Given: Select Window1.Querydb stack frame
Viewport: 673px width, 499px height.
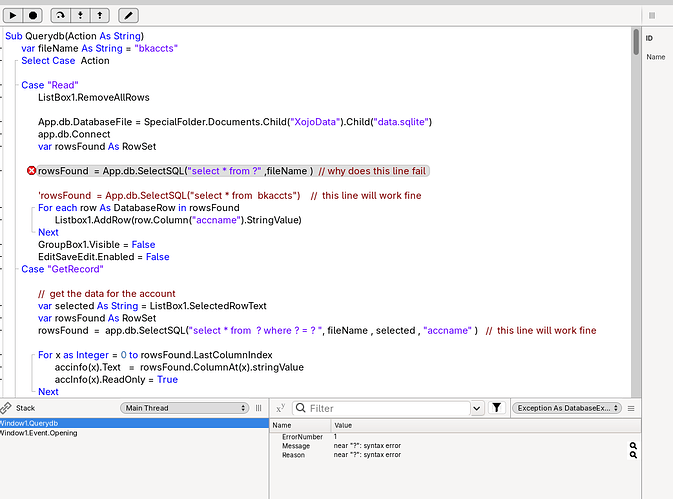Looking at the screenshot, I should point(134,423).
